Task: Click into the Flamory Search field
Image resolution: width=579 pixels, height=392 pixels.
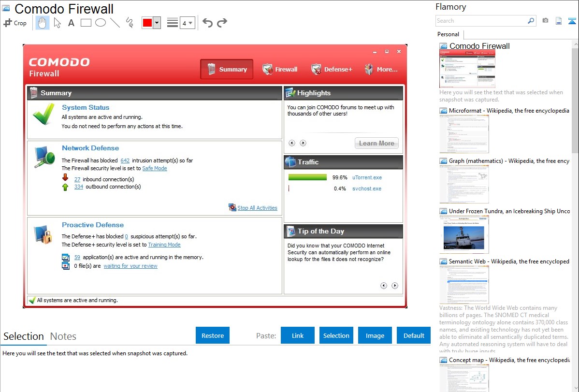Action: (x=481, y=21)
